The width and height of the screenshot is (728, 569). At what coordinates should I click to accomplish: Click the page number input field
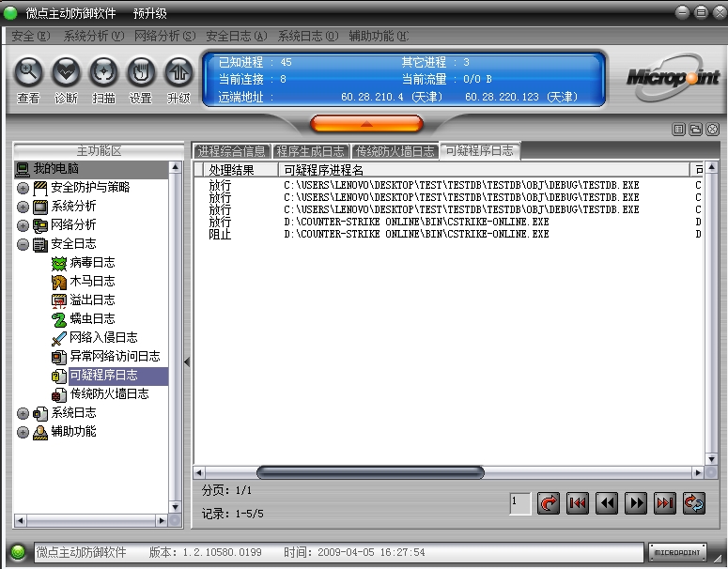click(x=520, y=503)
